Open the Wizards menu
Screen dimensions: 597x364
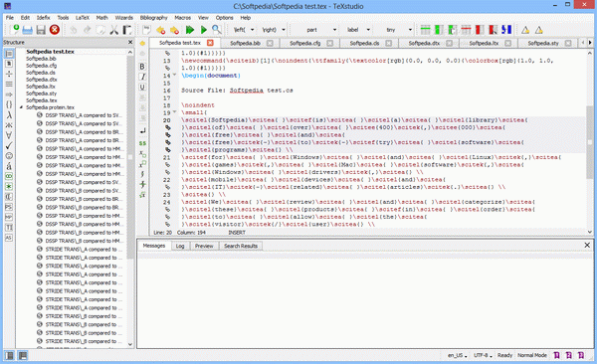point(124,18)
